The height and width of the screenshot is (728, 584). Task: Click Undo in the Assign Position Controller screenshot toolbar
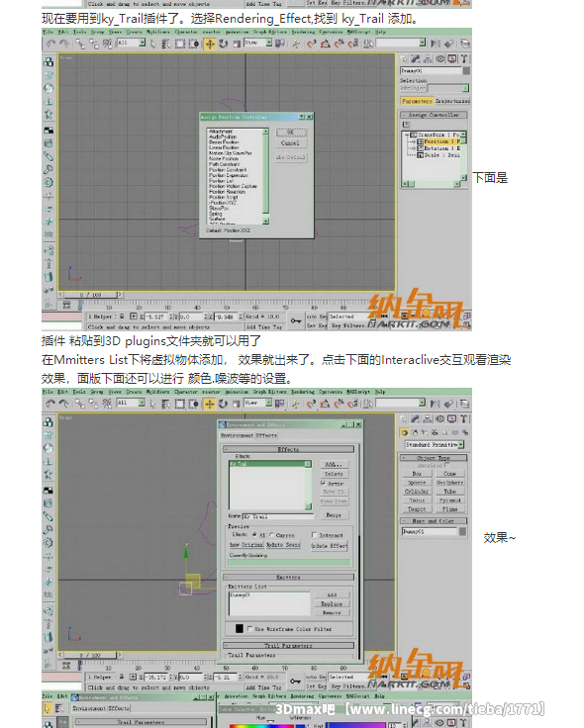(x=51, y=44)
